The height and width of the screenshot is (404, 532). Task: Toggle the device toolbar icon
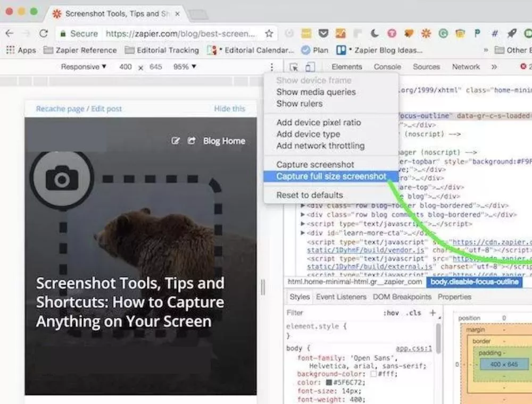tap(310, 67)
